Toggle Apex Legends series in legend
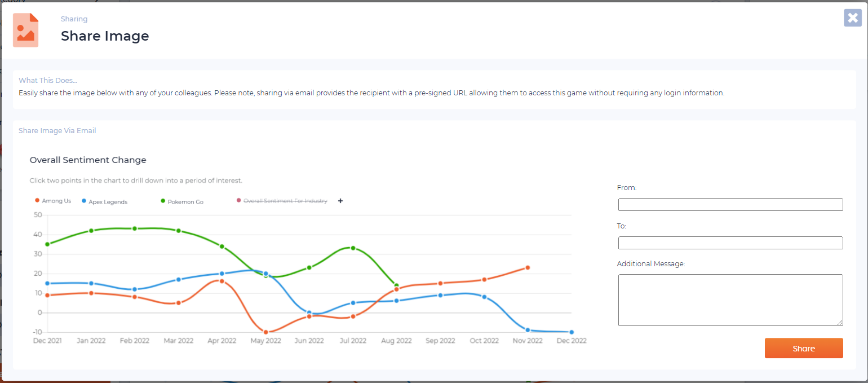This screenshot has height=383, width=868. click(104, 201)
